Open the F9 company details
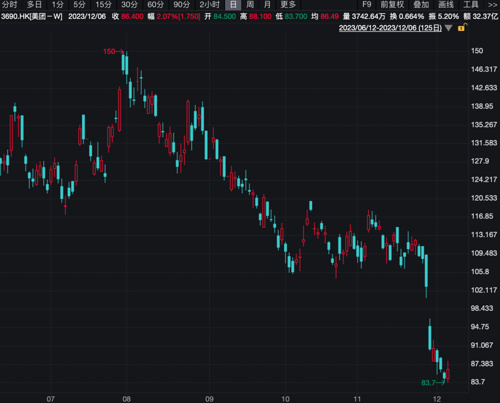500x403 pixels. point(367,5)
